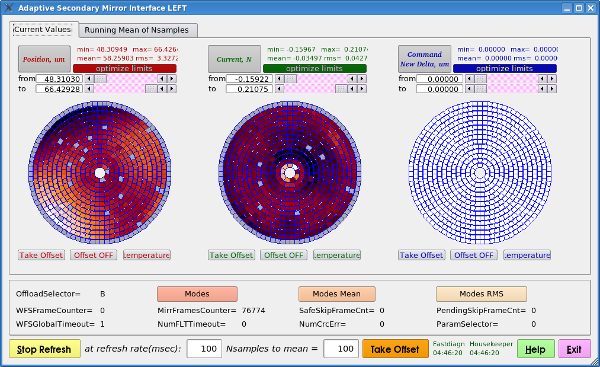Click right arrow of Command to scrollbar
Screen dimensions: 600x367
point(552,89)
